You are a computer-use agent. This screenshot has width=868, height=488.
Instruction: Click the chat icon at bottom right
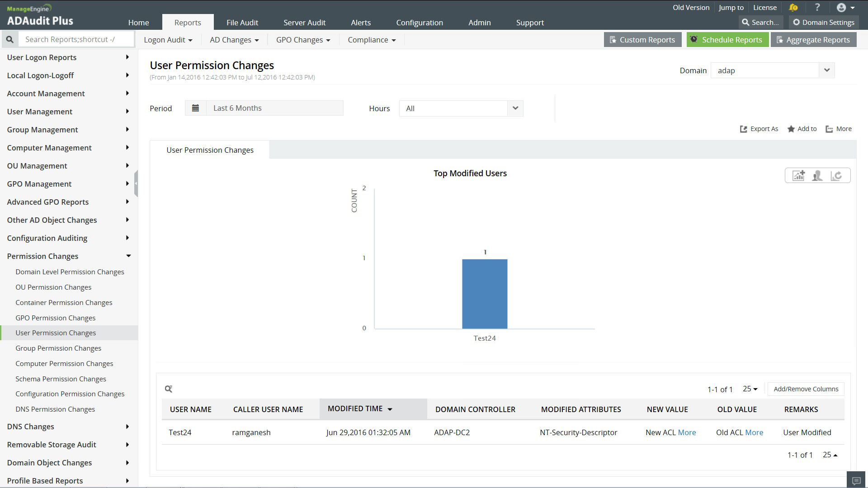856,480
